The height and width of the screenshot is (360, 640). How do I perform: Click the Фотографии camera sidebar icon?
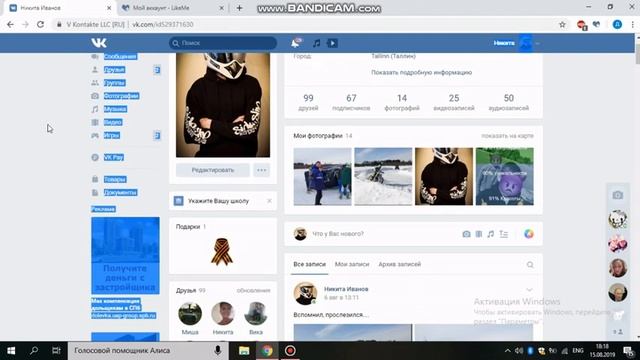click(95, 96)
